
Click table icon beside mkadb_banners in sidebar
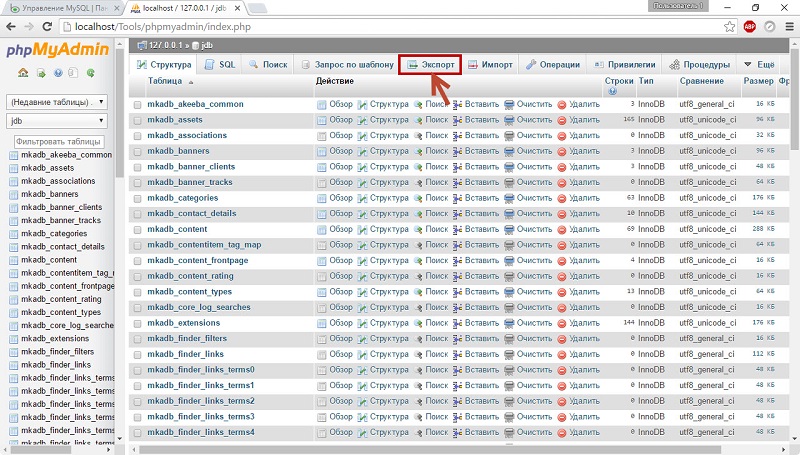[13, 195]
